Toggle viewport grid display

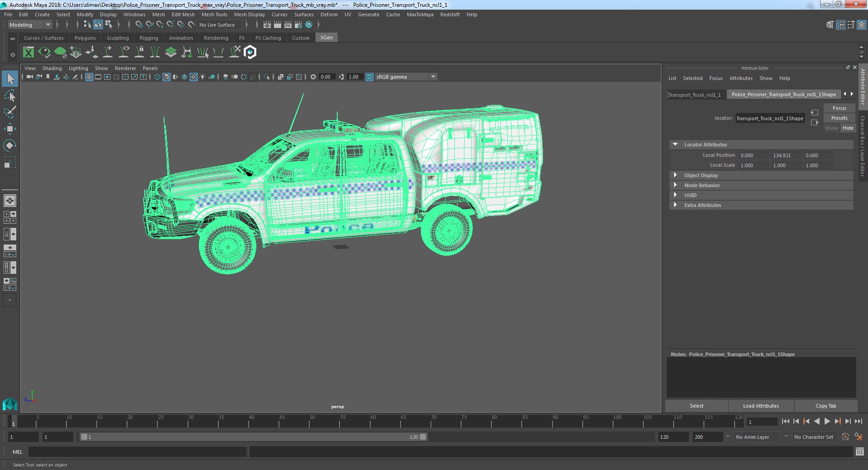89,77
